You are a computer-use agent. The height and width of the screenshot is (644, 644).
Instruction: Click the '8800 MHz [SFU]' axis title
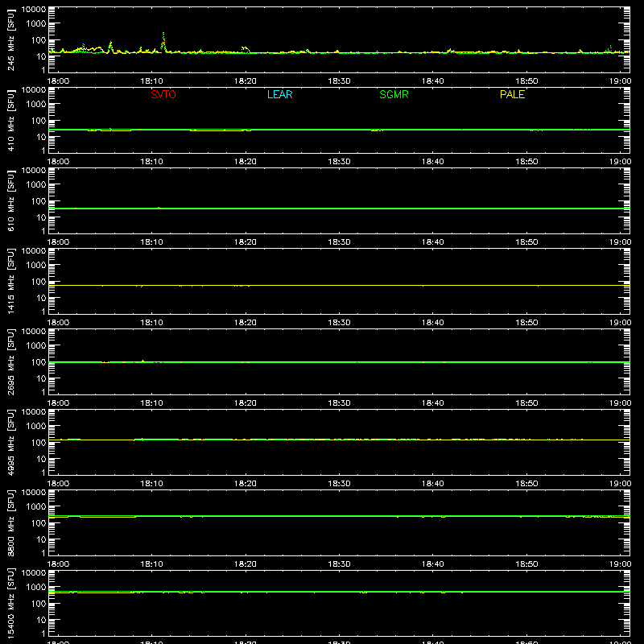click(10, 522)
